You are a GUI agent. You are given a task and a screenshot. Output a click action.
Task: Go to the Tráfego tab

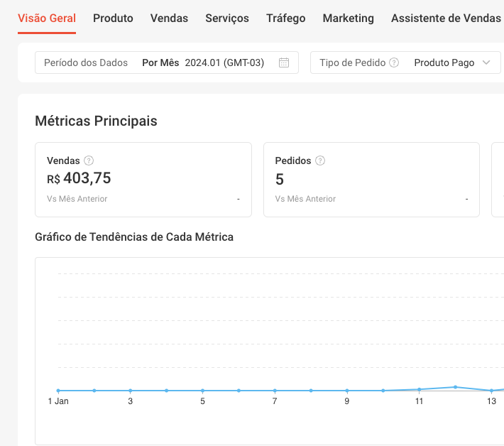pos(286,18)
